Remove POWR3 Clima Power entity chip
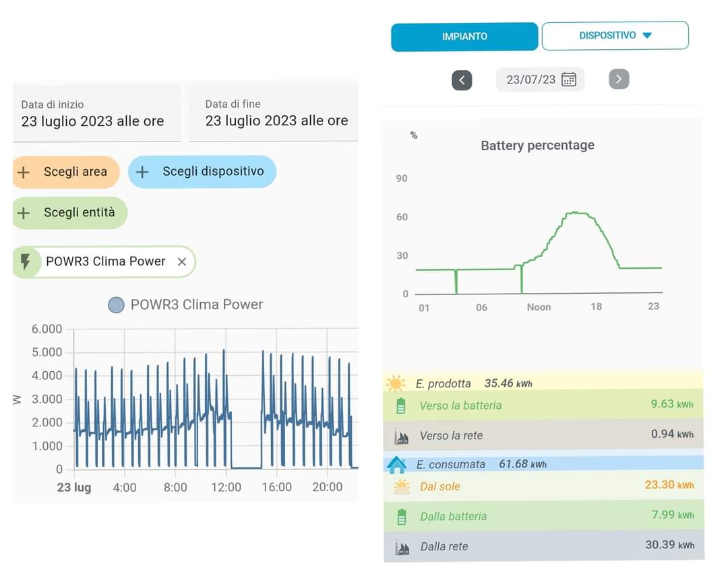Viewport: 728px width, 582px height. click(x=182, y=262)
